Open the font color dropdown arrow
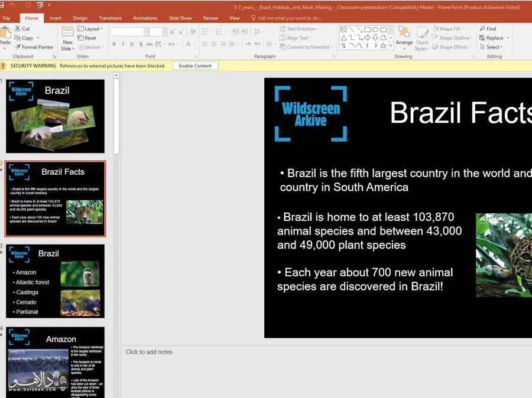Viewport: 532px width, 398px height. tap(194, 44)
